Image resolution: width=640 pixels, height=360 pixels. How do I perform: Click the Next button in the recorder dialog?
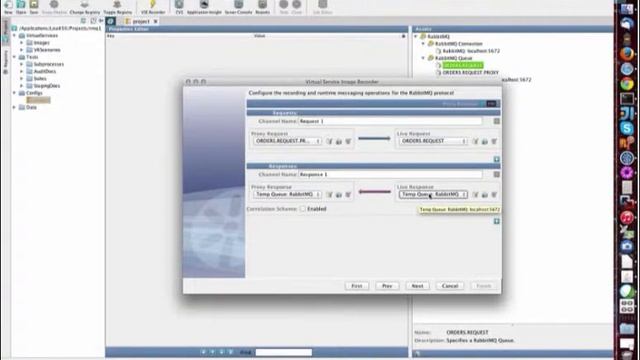click(x=417, y=286)
